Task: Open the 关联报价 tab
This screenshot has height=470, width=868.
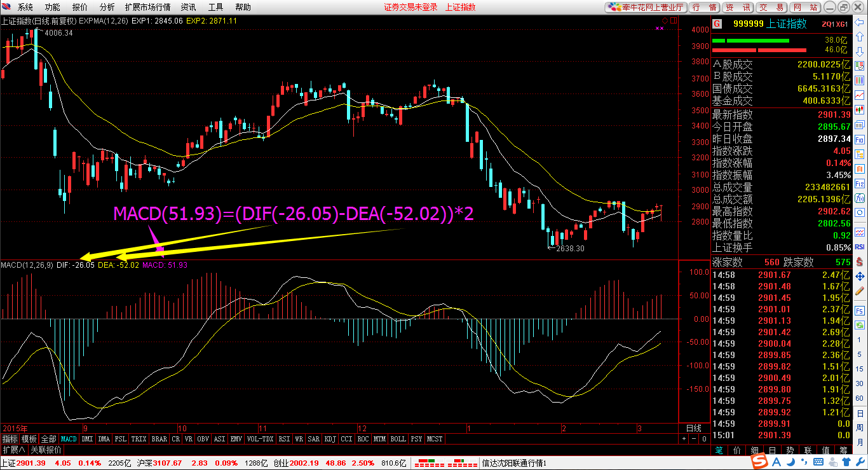Action: click(x=46, y=450)
